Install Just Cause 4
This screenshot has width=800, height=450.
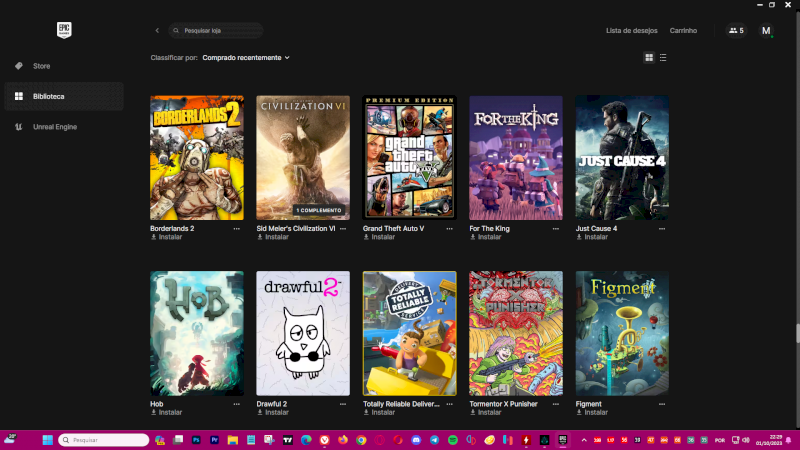[592, 237]
